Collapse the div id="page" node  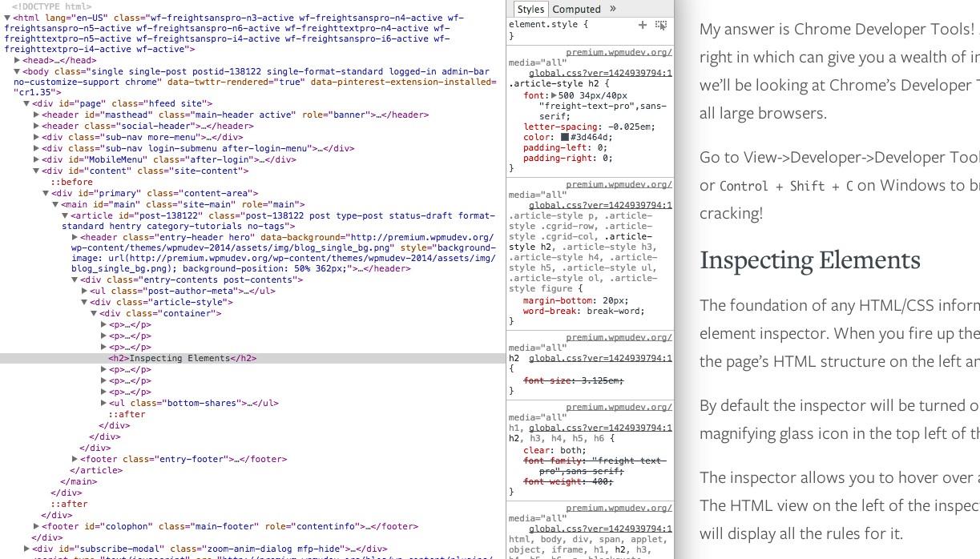[26, 104]
